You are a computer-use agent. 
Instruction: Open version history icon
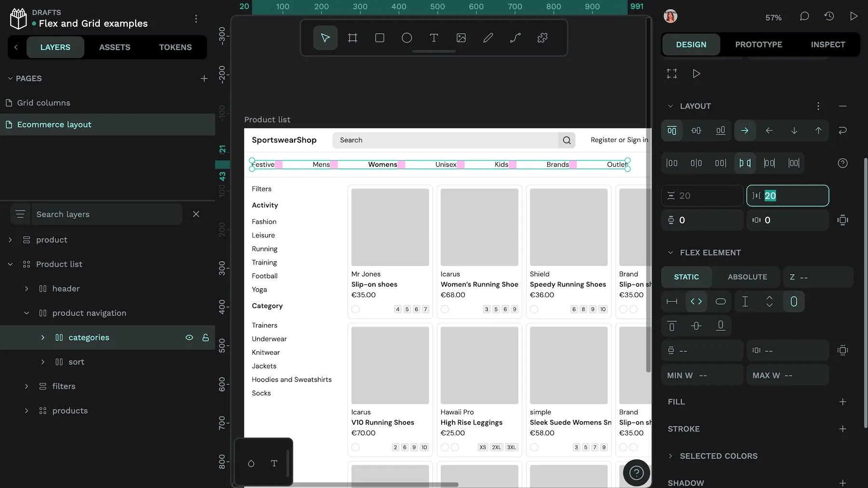click(829, 16)
